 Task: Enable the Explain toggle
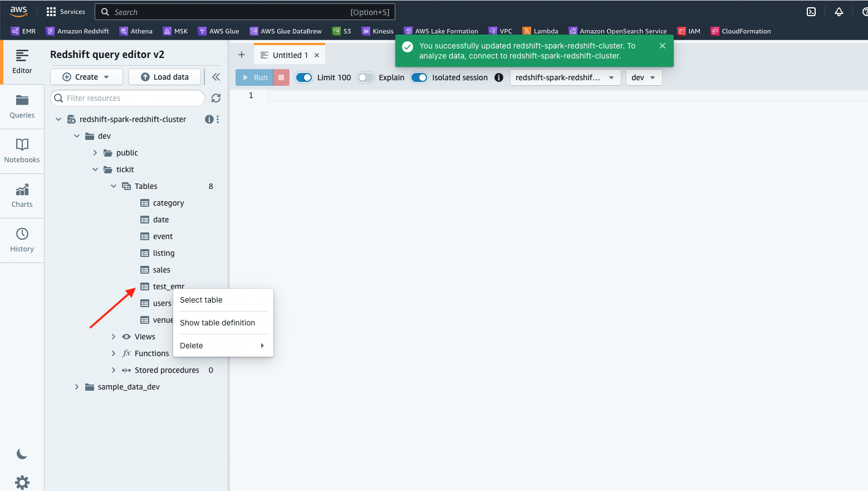pyautogui.click(x=365, y=77)
